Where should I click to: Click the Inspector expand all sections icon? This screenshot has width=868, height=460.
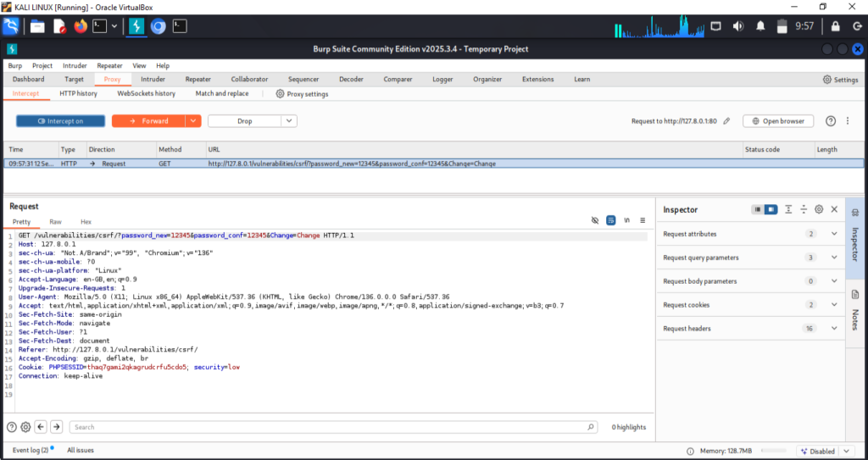(x=788, y=209)
